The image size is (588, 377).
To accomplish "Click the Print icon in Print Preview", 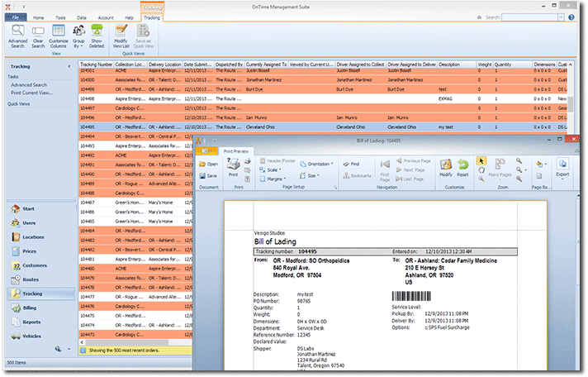I will pyautogui.click(x=233, y=168).
